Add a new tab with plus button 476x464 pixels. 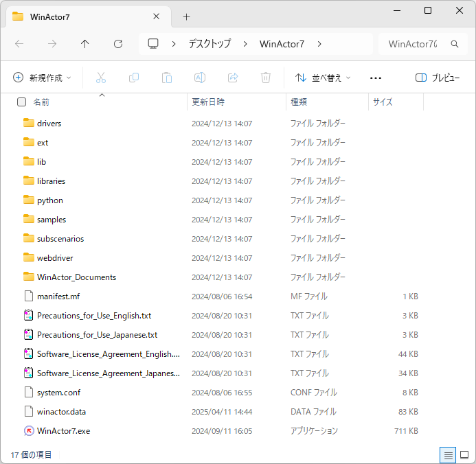pos(187,16)
